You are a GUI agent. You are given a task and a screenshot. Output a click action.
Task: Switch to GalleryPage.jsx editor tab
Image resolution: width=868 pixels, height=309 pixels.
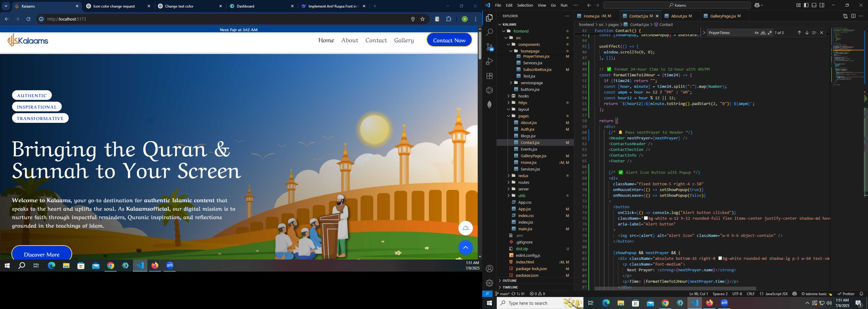725,16
